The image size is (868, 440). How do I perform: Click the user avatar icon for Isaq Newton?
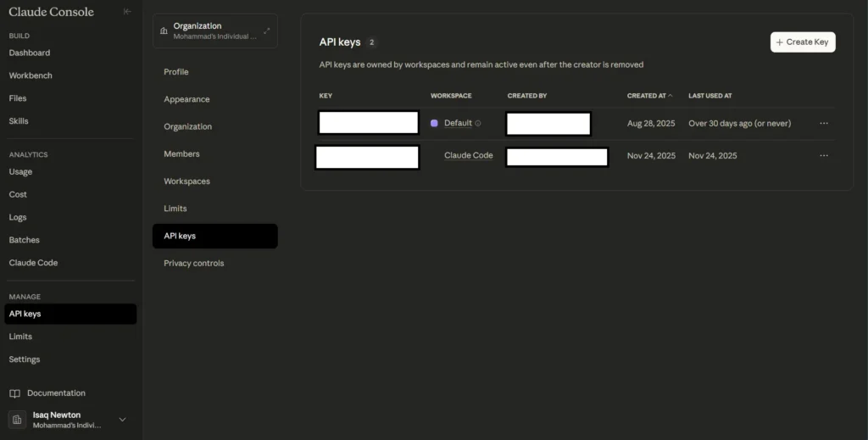18,420
